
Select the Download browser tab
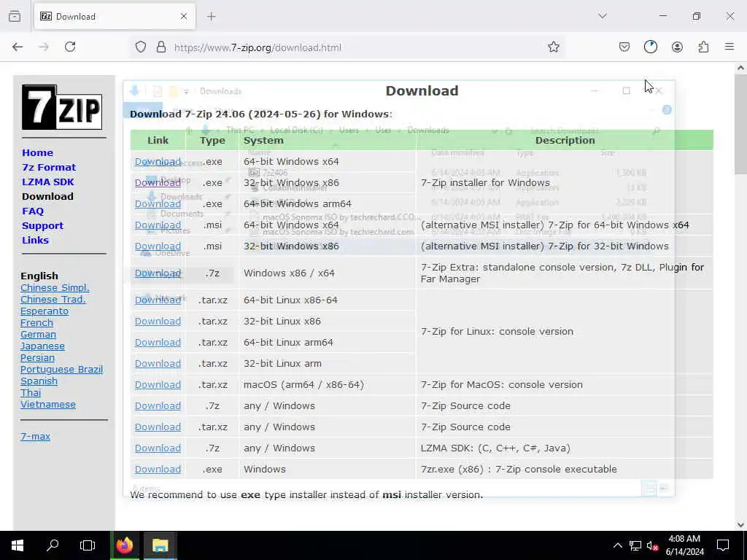tap(115, 17)
